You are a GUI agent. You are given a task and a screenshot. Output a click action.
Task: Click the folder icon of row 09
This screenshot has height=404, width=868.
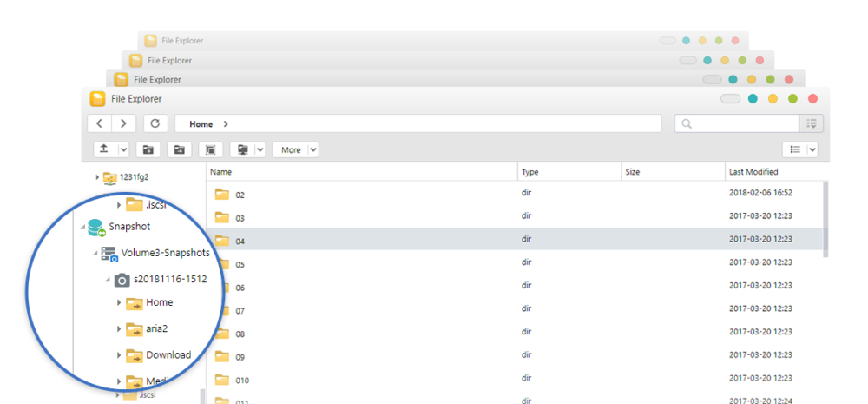(x=222, y=356)
